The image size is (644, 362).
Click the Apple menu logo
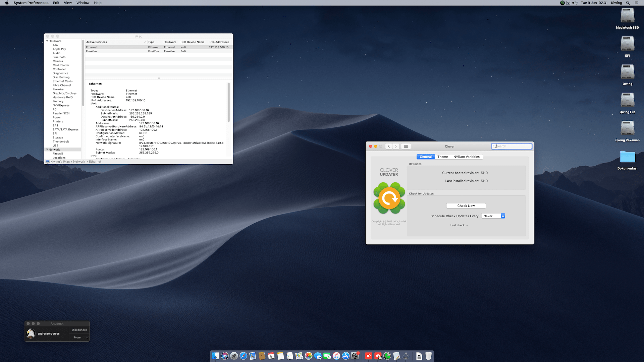click(7, 3)
